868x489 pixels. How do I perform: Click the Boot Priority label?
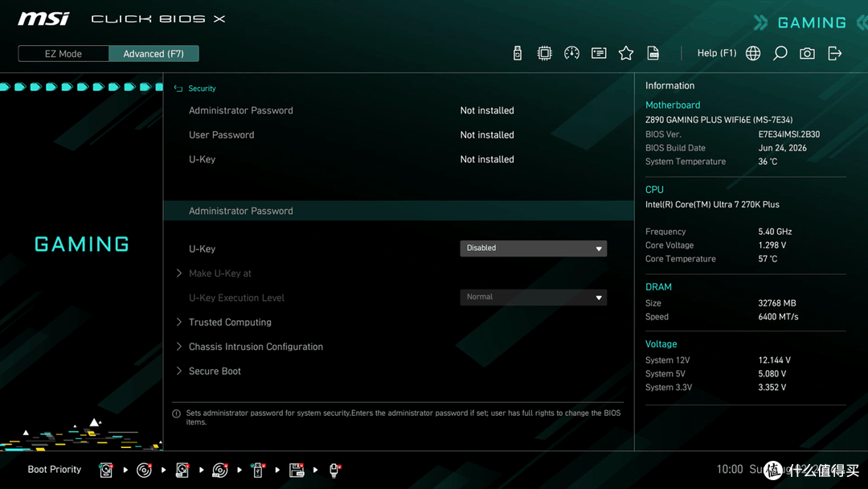click(x=55, y=470)
